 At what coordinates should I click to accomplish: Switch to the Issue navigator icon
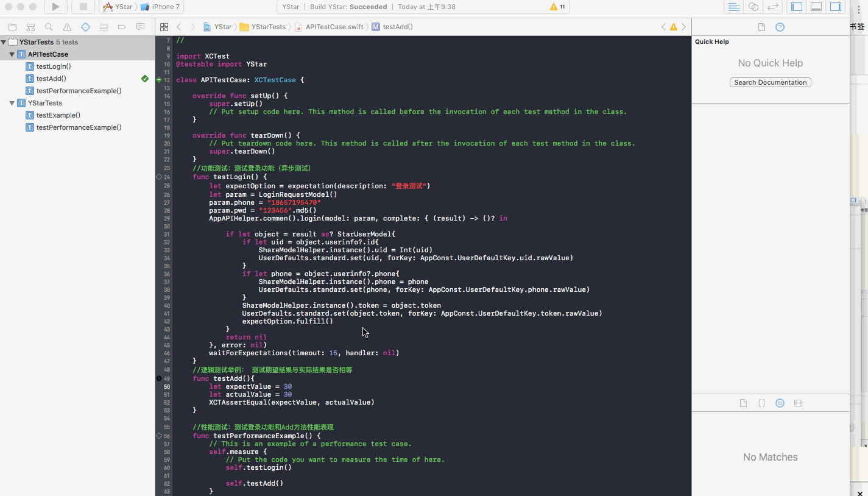click(x=67, y=27)
